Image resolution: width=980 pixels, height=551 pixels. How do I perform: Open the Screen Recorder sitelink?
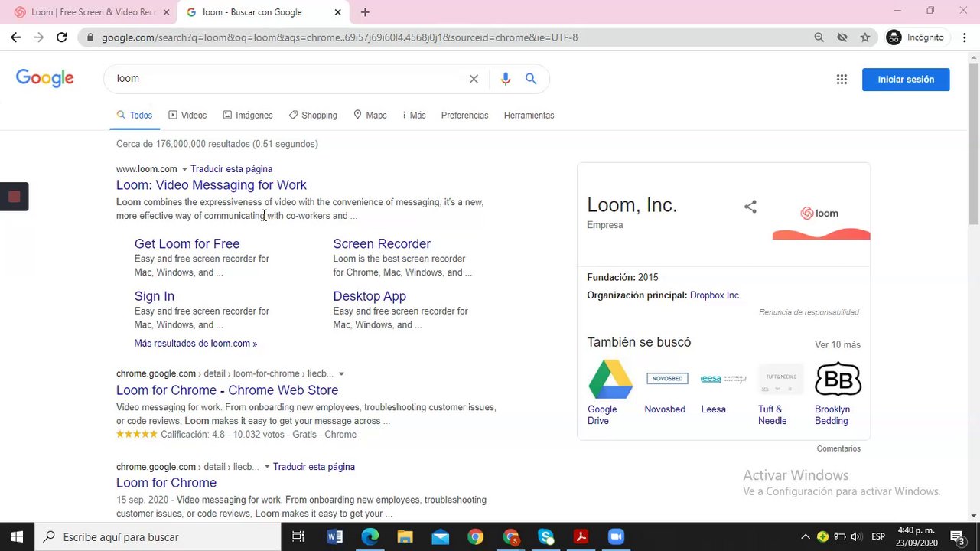pos(382,244)
